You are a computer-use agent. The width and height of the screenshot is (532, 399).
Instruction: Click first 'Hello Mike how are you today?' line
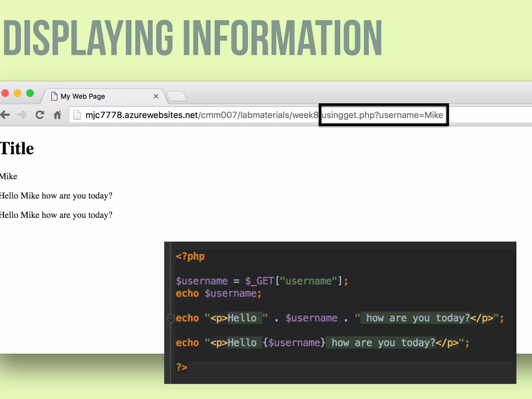(x=56, y=196)
